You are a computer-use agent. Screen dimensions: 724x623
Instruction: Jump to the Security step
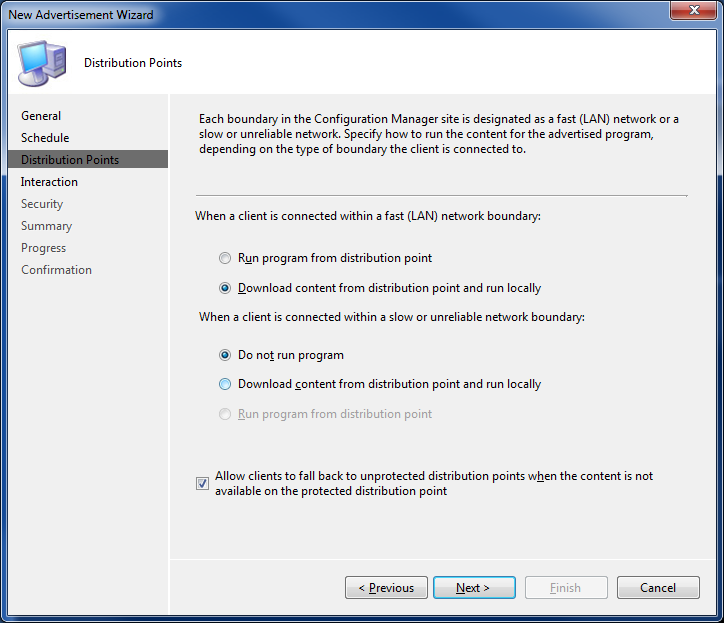point(42,204)
